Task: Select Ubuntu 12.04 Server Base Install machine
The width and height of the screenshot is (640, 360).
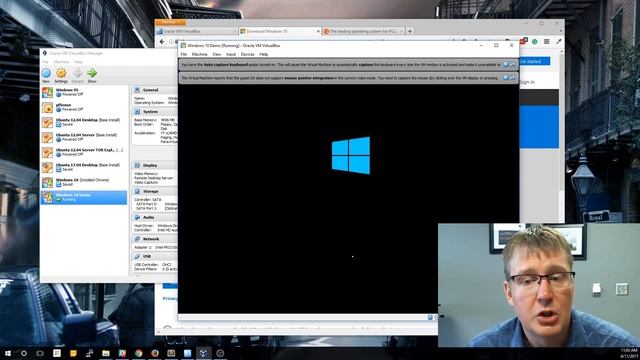Action: coord(84,137)
